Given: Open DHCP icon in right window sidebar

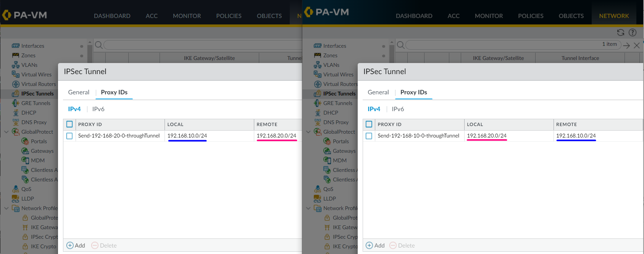Looking at the screenshot, I should click(318, 113).
